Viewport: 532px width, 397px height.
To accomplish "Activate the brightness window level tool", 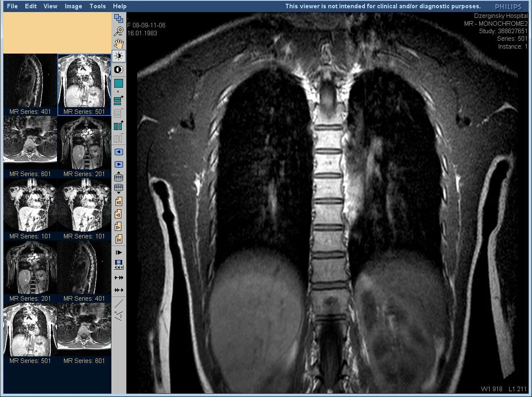I will pos(118,56).
